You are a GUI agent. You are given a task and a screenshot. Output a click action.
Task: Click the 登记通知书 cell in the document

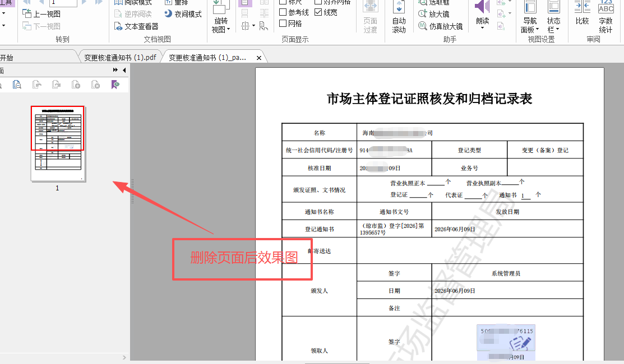(x=319, y=229)
